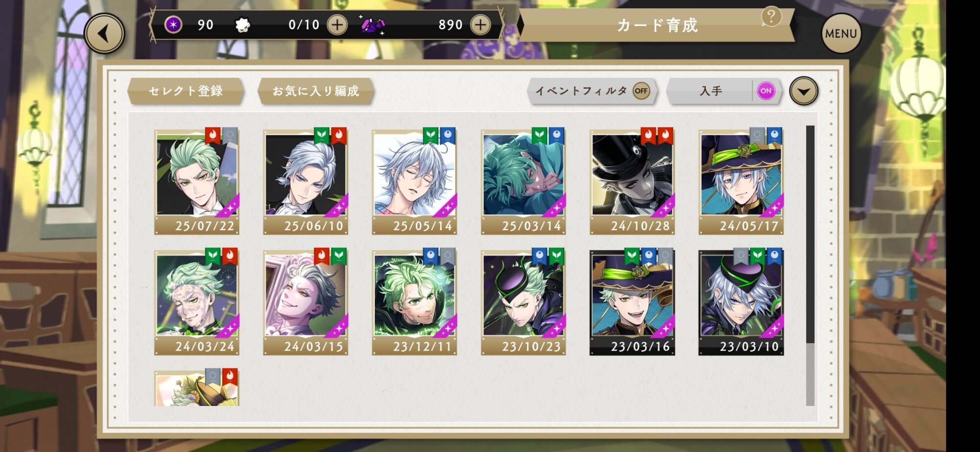Toggle the 入手 ON switch
This screenshot has width=980, height=452.
tap(766, 91)
